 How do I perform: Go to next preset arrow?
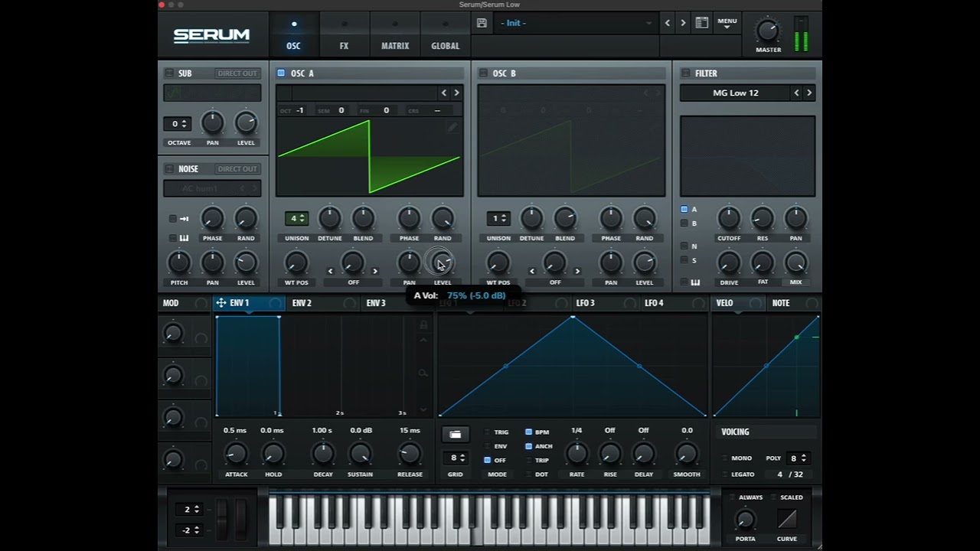[x=683, y=23]
